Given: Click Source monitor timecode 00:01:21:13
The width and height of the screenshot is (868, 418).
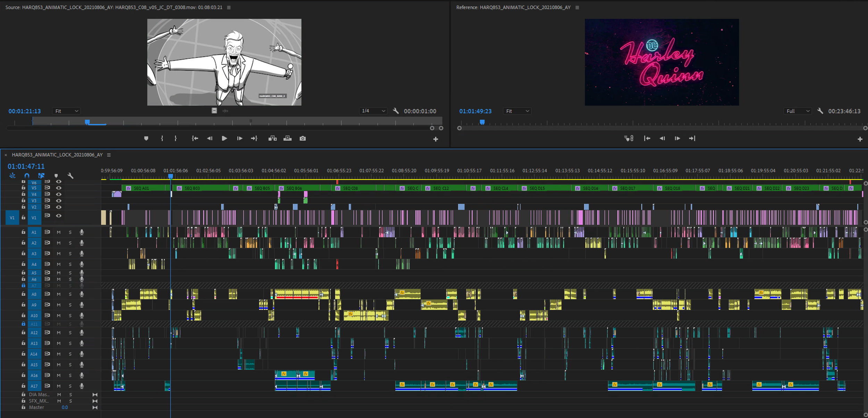Looking at the screenshot, I should (25, 111).
